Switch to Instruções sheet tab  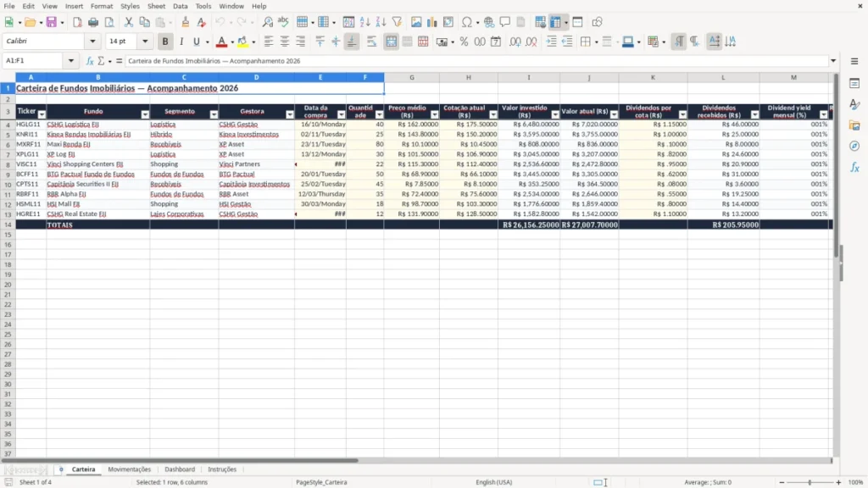pos(222,469)
